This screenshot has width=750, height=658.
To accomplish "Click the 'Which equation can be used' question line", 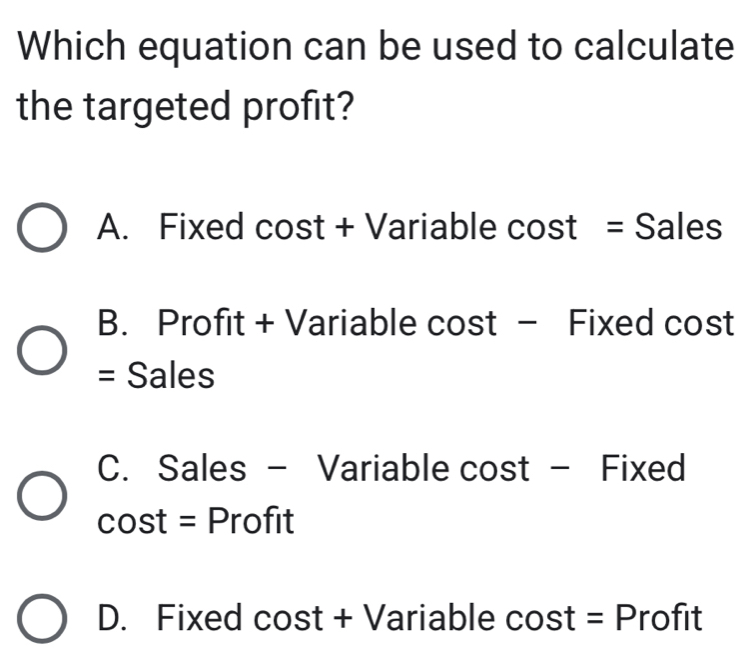I will coord(371,44).
